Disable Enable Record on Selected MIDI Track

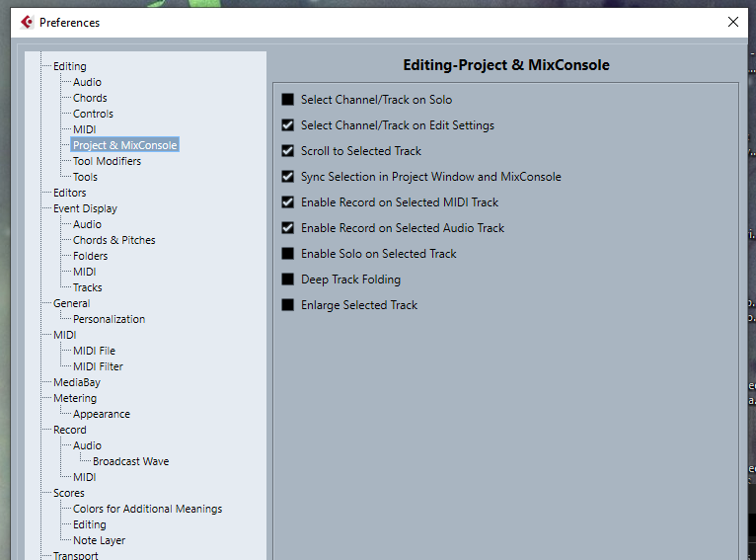pos(288,202)
